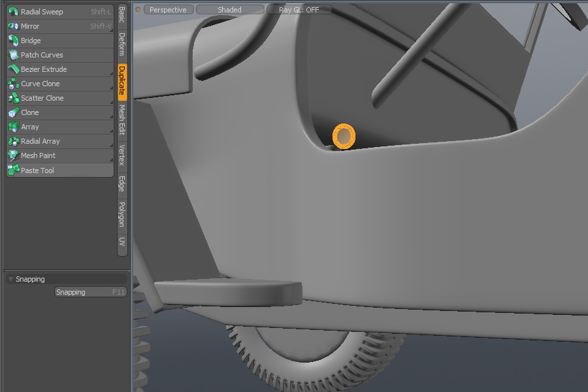Expand Bezier Extrude corner options arrow
The image size is (588, 392).
pyautogui.click(x=111, y=74)
